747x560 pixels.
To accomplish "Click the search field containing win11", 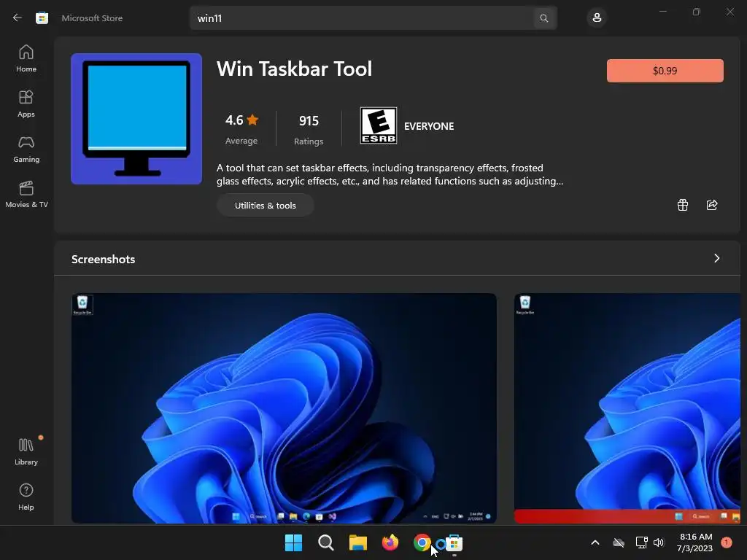I will 362,18.
